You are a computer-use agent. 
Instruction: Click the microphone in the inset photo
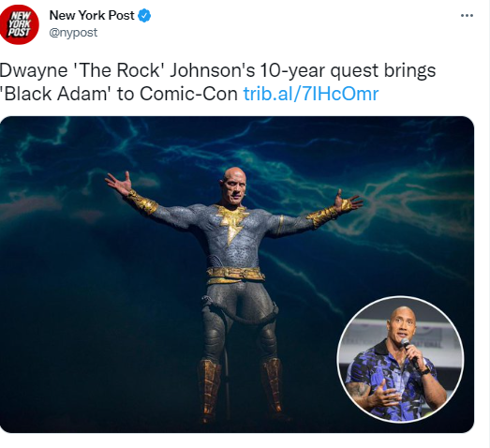(x=409, y=352)
